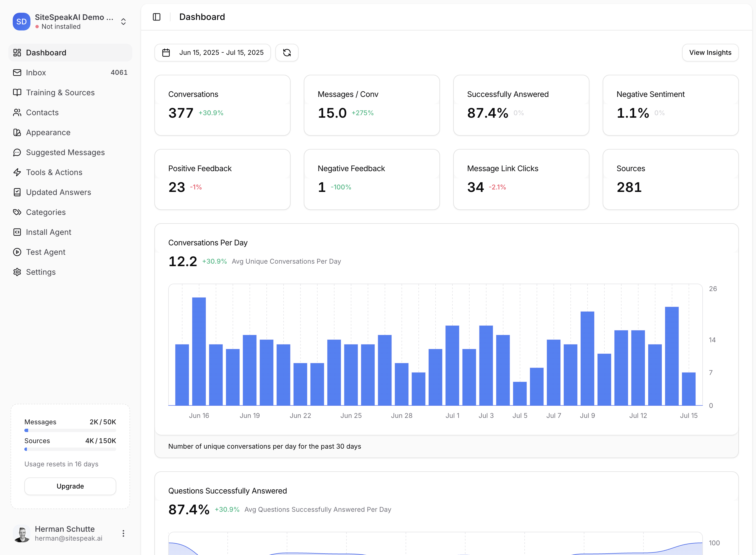Image resolution: width=756 pixels, height=555 pixels.
Task: Open the Jun 15 - Jul 15 date picker
Action: [213, 52]
